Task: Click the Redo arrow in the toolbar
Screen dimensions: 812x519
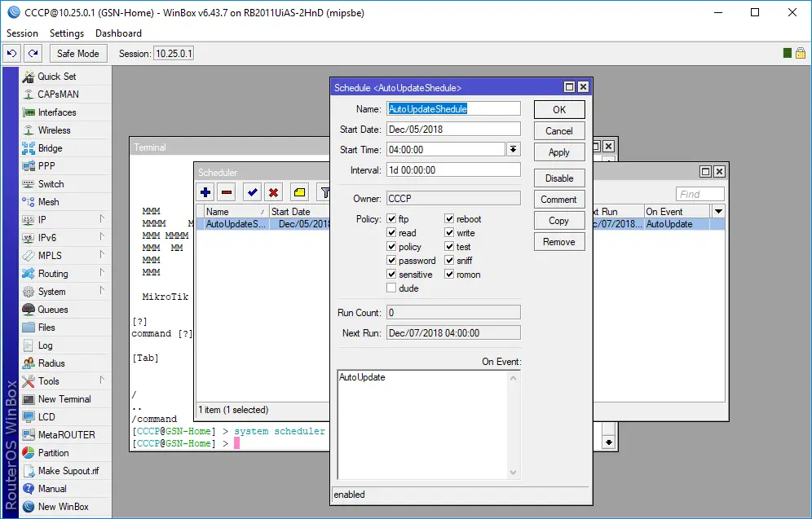Action: pos(33,53)
